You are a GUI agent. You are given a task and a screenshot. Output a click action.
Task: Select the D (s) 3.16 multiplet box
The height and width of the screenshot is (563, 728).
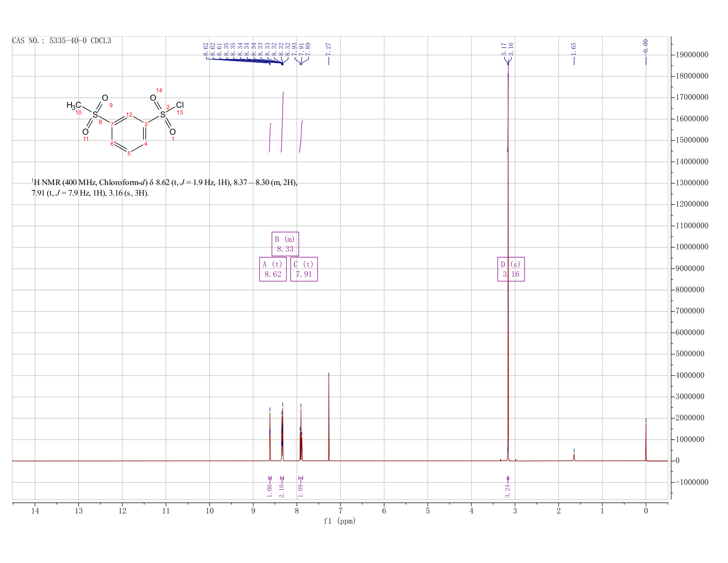(x=511, y=269)
